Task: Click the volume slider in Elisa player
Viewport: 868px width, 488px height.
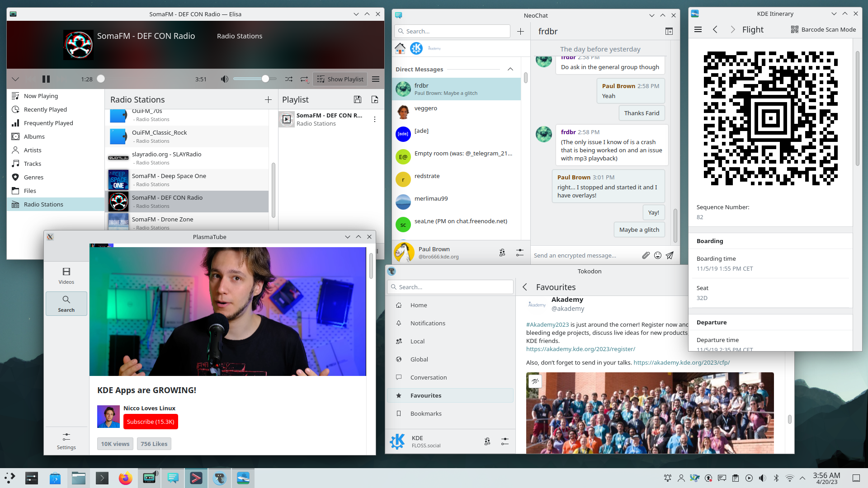Action: click(x=264, y=79)
